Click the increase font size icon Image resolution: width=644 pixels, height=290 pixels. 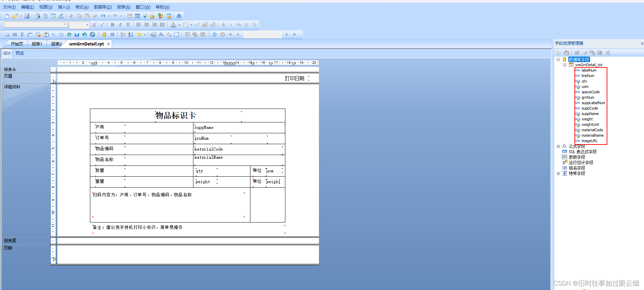pyautogui.click(x=94, y=25)
